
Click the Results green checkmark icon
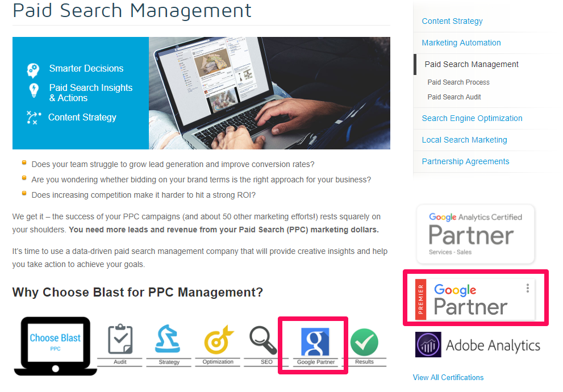(x=364, y=342)
